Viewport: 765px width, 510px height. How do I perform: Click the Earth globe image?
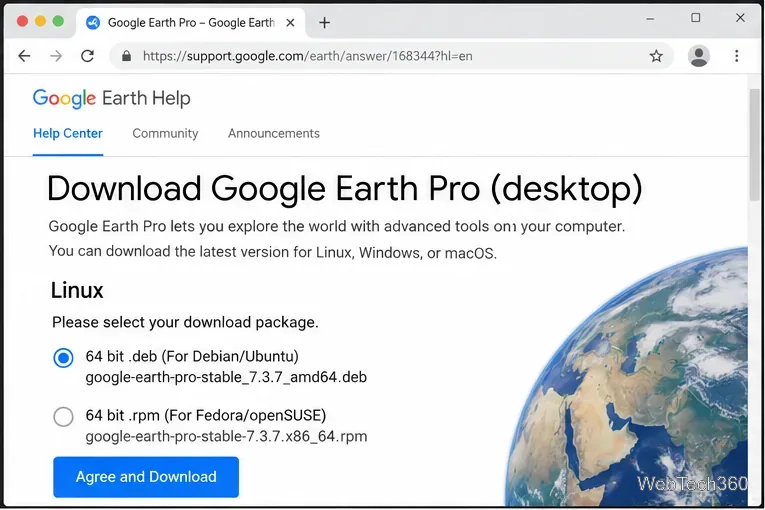pos(626,376)
